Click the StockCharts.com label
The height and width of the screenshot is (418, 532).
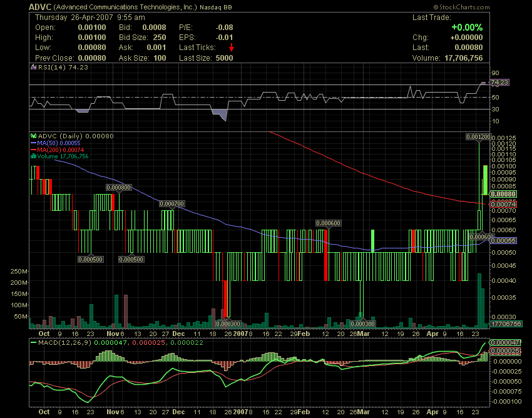[461, 7]
